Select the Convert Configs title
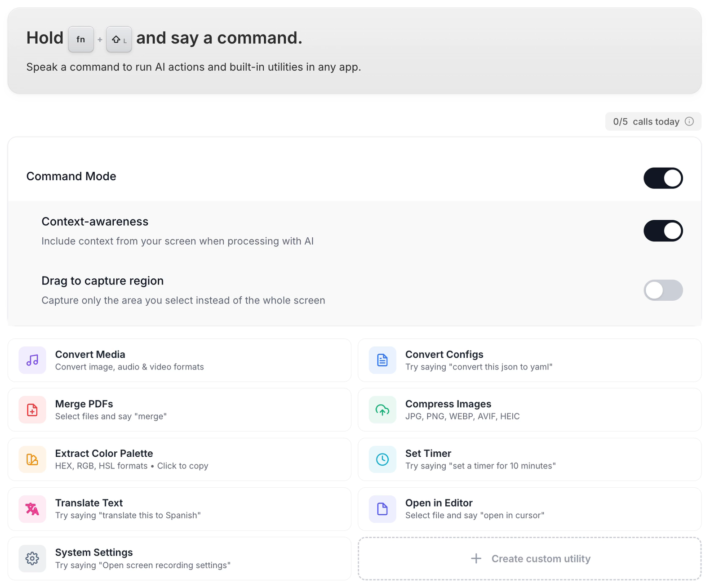This screenshot has width=719, height=588. [x=444, y=354]
